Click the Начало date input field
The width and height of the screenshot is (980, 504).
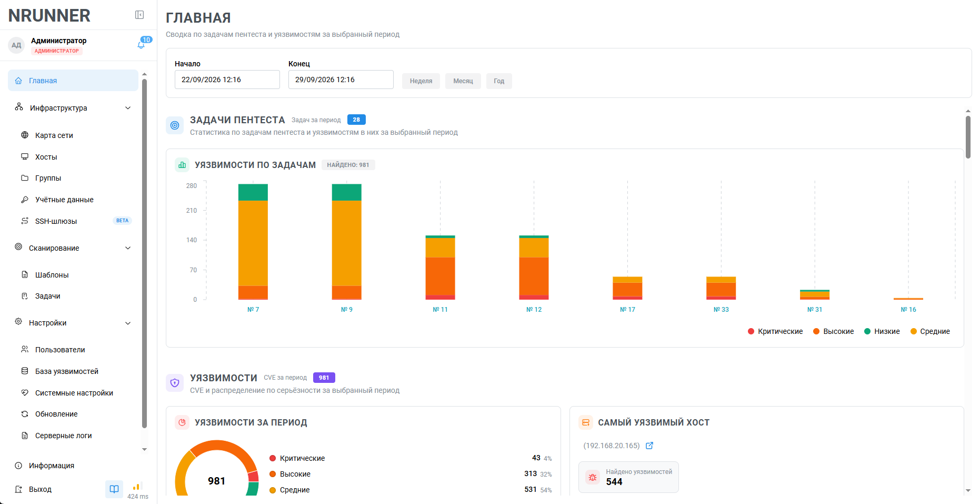click(227, 80)
